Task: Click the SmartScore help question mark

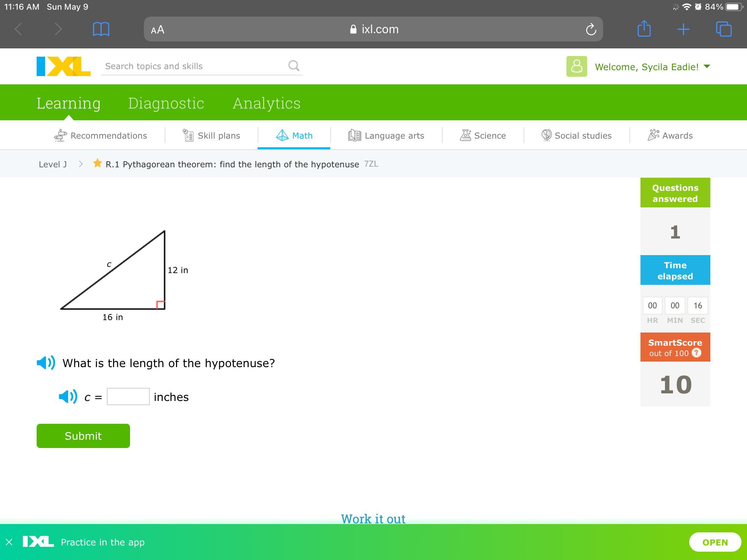Action: (x=696, y=353)
